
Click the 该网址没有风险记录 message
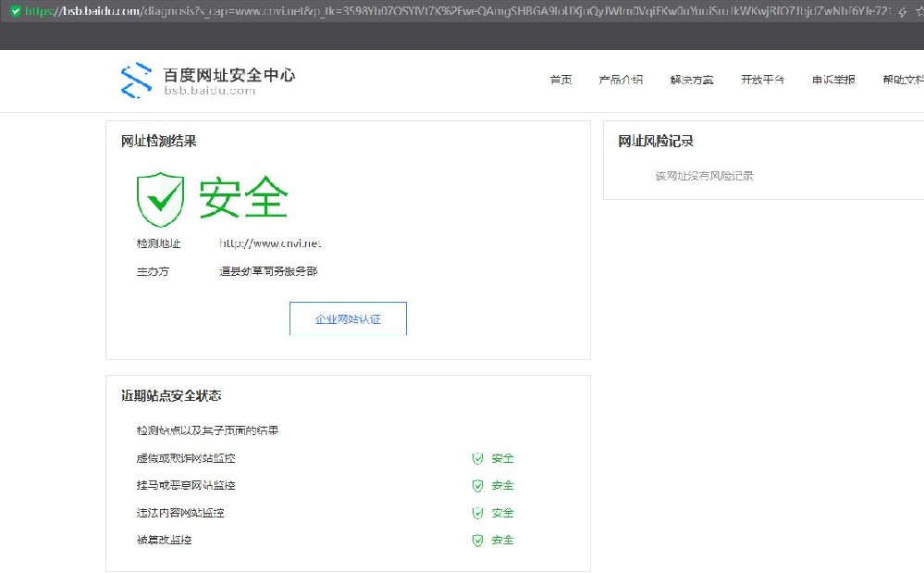[x=705, y=176]
